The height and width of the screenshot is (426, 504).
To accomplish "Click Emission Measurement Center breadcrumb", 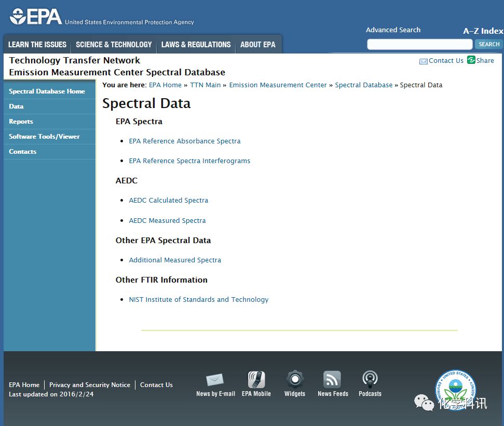I will [278, 85].
